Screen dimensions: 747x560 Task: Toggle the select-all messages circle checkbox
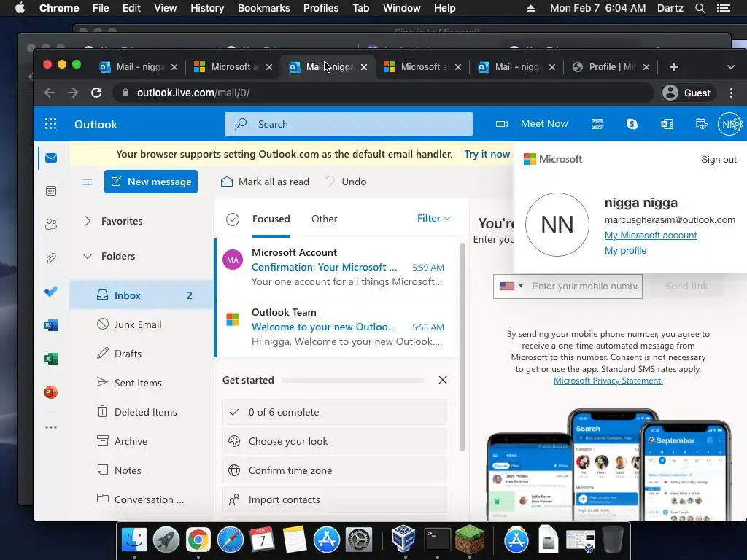click(233, 219)
